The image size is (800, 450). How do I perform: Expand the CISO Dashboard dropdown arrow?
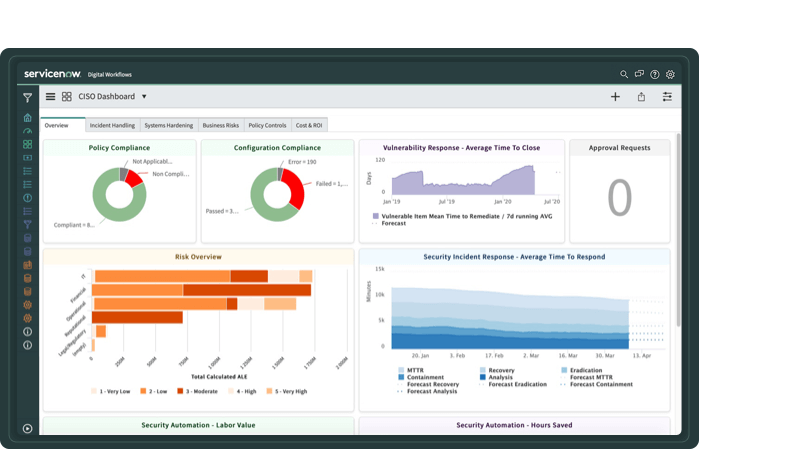tap(144, 97)
